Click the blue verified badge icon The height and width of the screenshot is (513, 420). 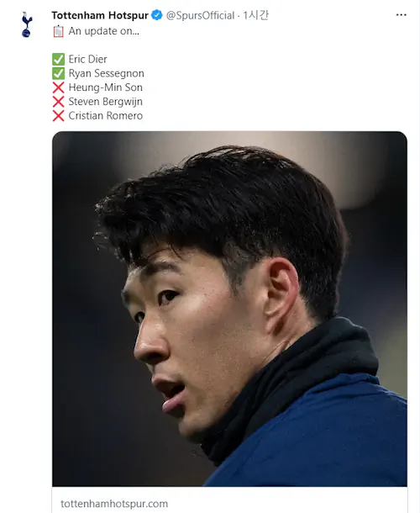pyautogui.click(x=157, y=15)
